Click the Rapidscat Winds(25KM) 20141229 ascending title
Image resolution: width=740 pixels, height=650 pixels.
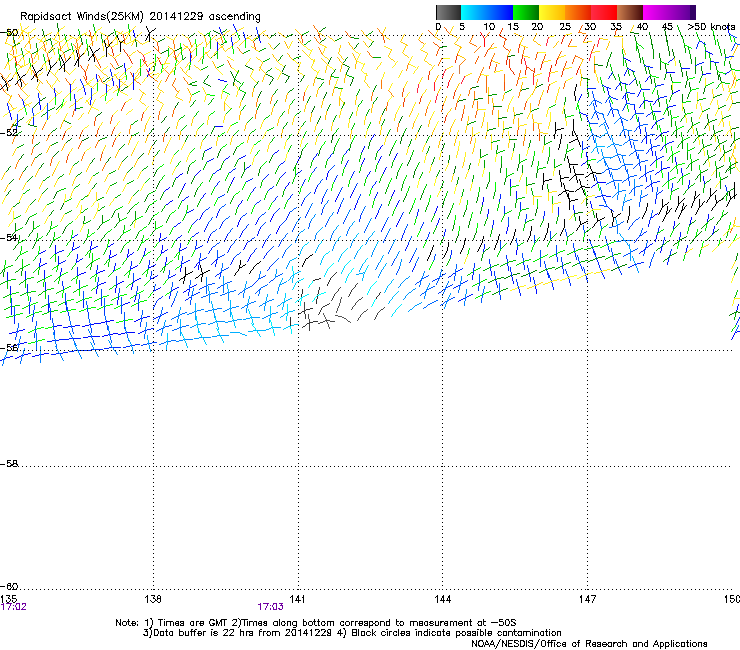coord(140,17)
